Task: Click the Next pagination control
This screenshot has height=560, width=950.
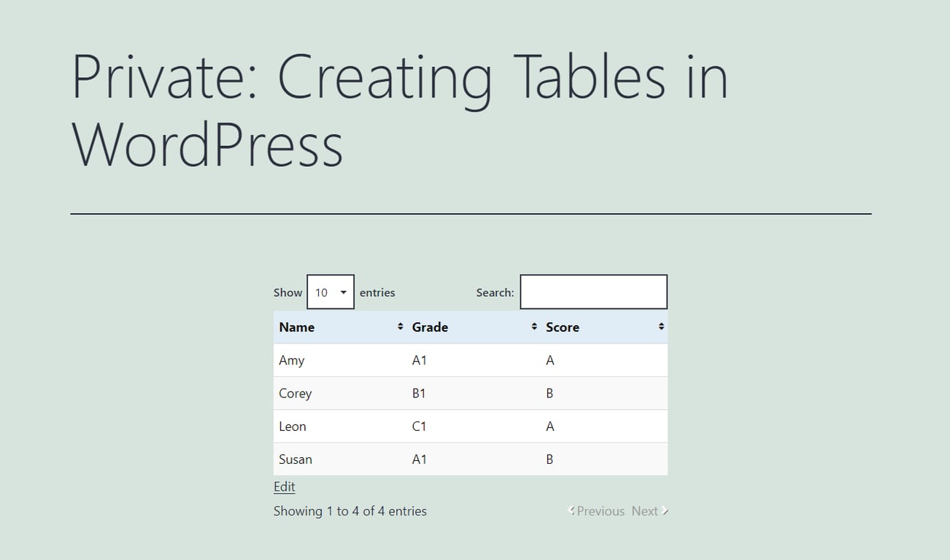Action: coord(645,510)
